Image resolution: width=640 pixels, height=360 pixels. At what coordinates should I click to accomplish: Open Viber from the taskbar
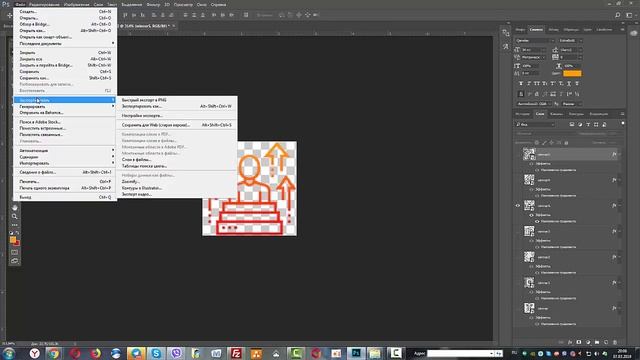[x=176, y=353]
